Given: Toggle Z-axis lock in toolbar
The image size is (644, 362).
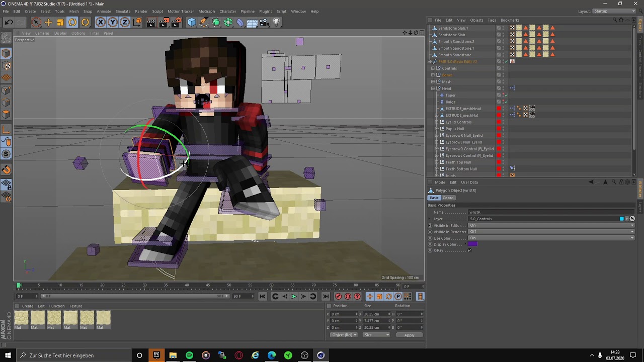Looking at the screenshot, I should pos(125,22).
